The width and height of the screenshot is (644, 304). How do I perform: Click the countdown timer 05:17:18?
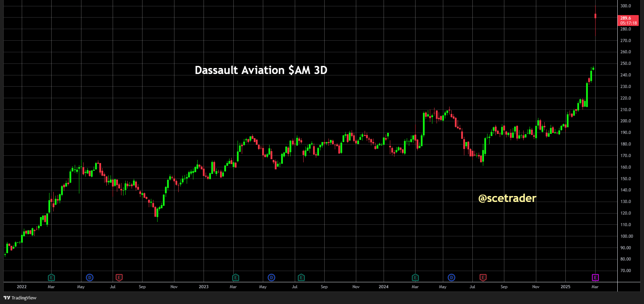pos(629,23)
